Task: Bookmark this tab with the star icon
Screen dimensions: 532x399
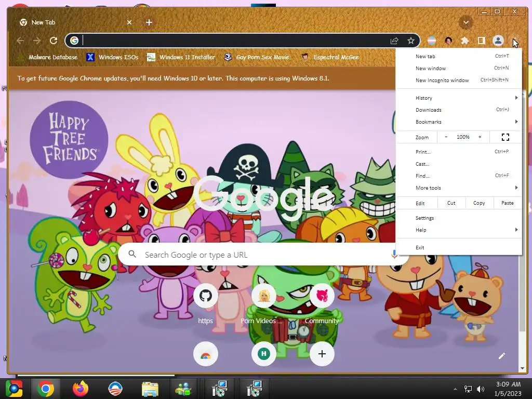Action: tap(411, 41)
